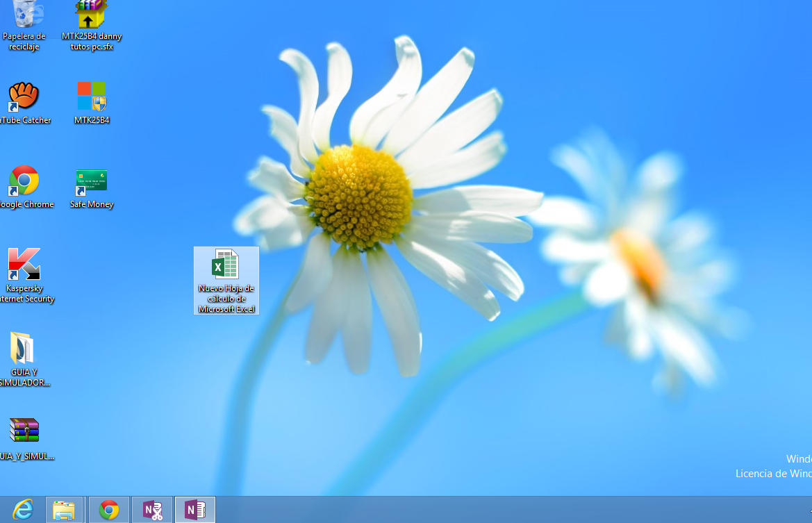The image size is (812, 523).
Task: Click the Google Chrome desktop shortcut
Action: point(24,181)
